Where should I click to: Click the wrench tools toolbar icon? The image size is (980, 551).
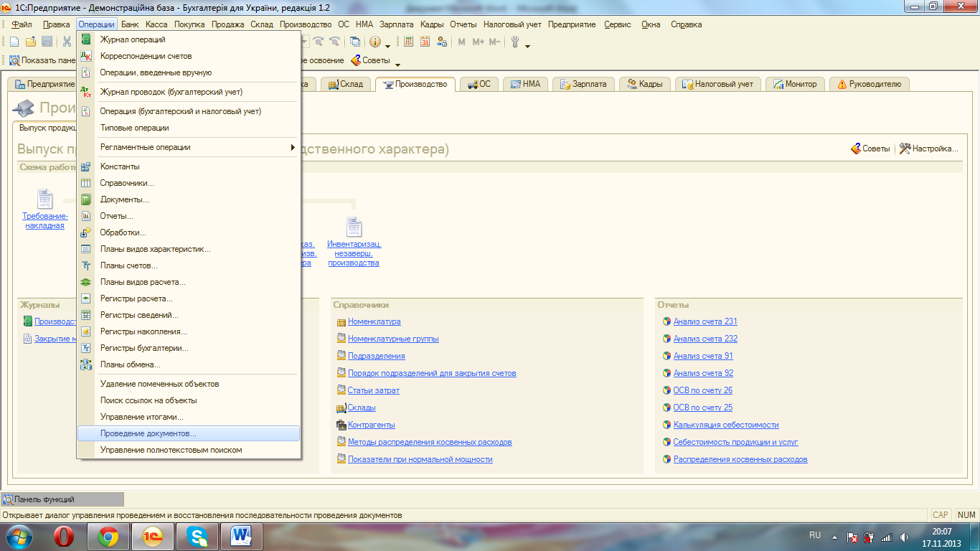click(x=514, y=42)
